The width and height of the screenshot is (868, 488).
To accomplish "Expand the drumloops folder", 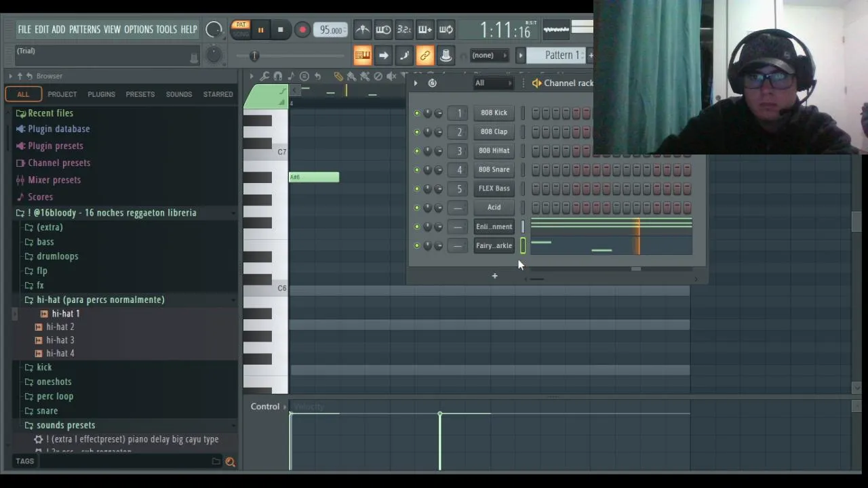I will (x=58, y=256).
